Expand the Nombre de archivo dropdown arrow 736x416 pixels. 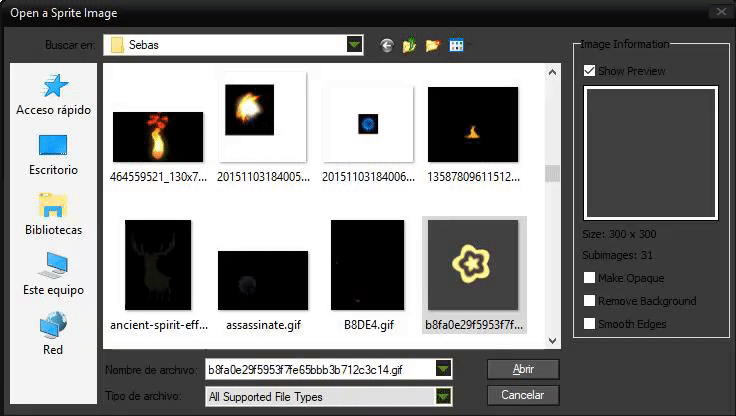point(443,369)
